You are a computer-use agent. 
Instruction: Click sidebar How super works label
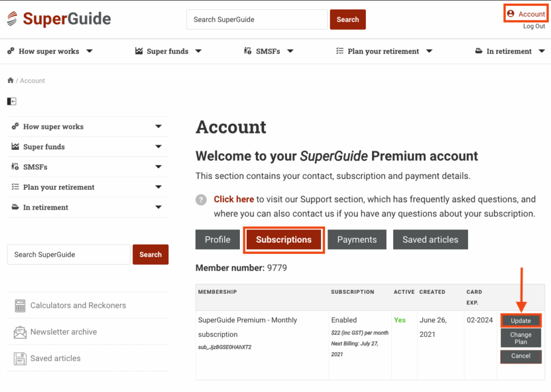point(53,127)
